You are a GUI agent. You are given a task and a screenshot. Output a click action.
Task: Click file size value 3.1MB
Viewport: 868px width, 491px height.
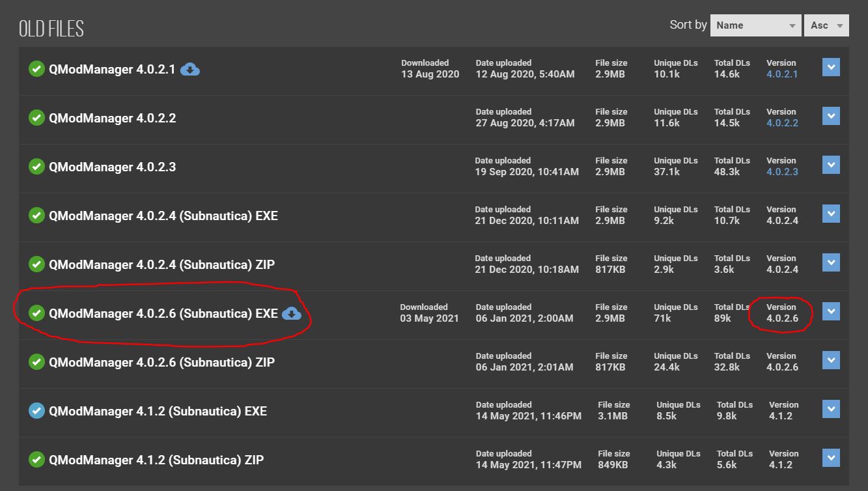click(x=613, y=416)
